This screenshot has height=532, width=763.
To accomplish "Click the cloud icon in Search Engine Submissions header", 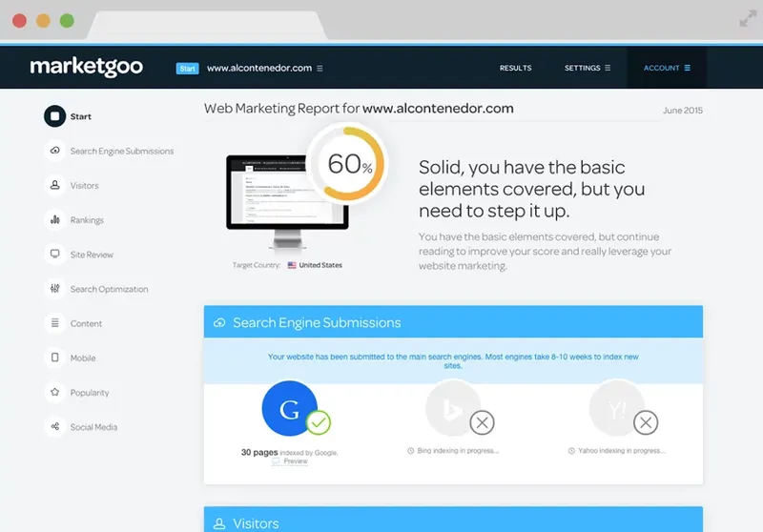I will [219, 323].
